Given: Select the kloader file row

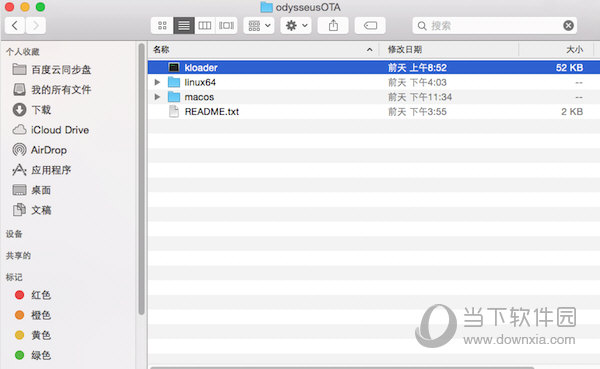Looking at the screenshot, I should coord(374,67).
